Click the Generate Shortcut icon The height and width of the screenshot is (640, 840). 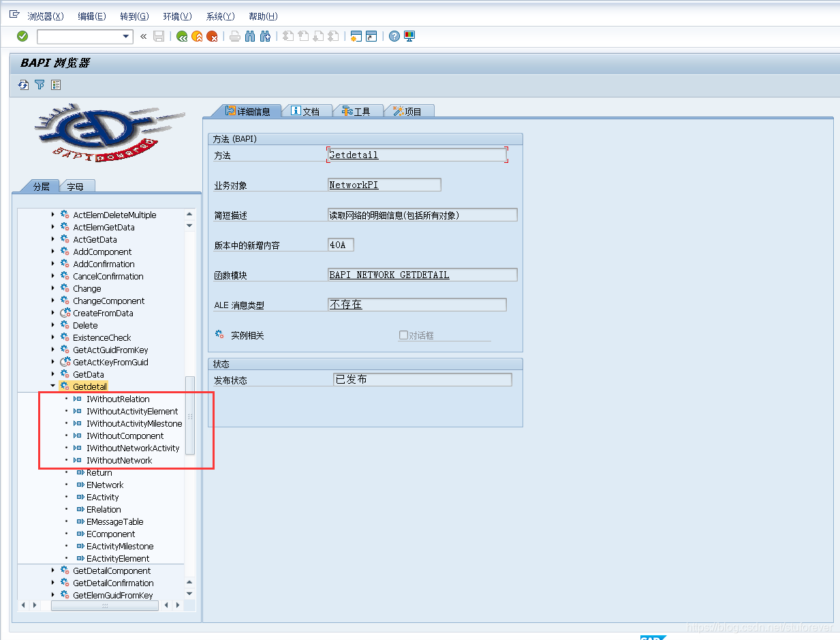371,36
